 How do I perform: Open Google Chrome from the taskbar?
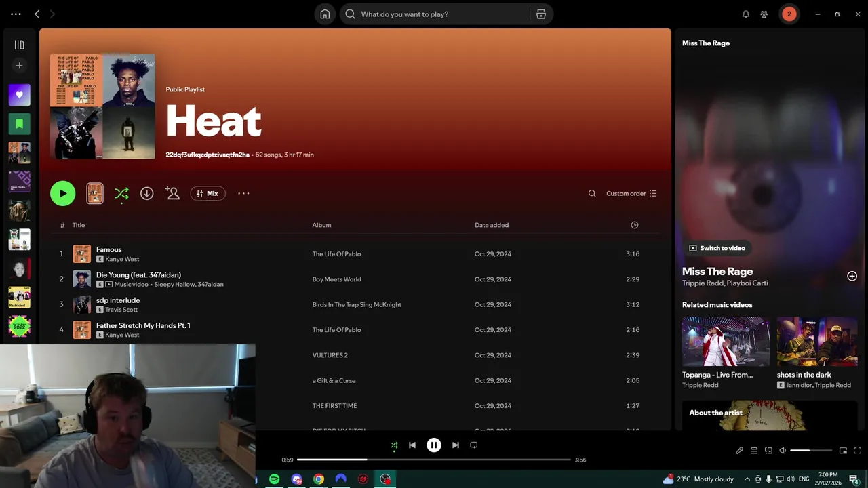click(319, 479)
